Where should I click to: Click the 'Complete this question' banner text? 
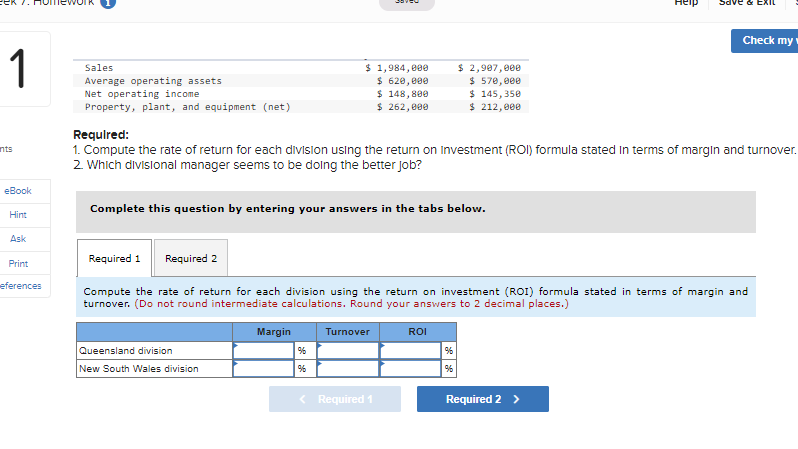288,209
